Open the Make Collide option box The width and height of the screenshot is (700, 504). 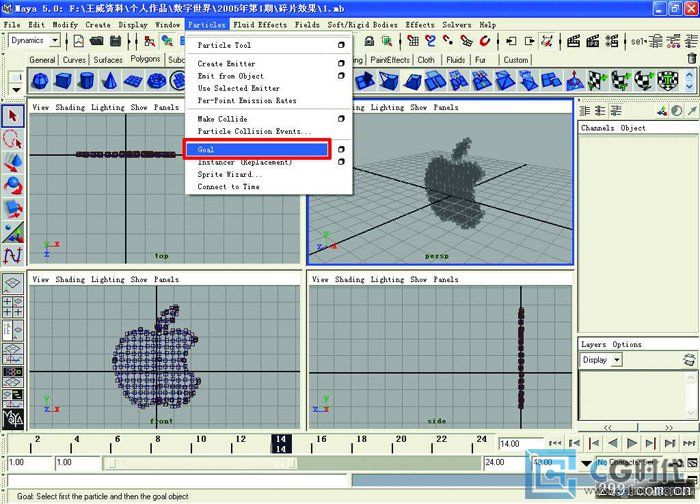341,119
